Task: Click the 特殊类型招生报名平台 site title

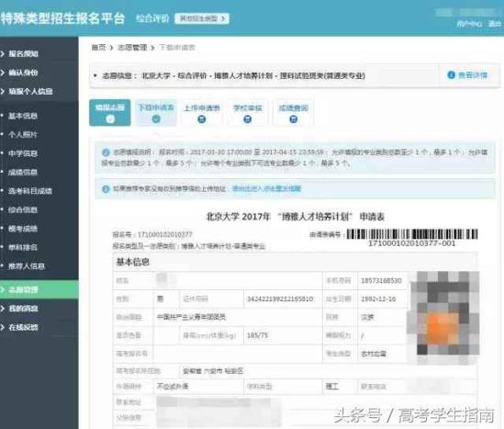Action: (62, 18)
